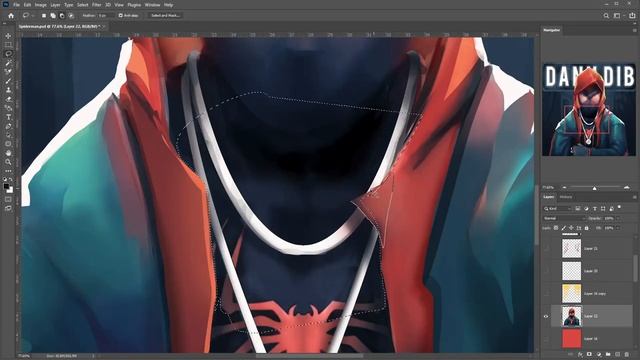This screenshot has height=360, width=640.
Task: Open the Layer menu
Action: (x=55, y=5)
